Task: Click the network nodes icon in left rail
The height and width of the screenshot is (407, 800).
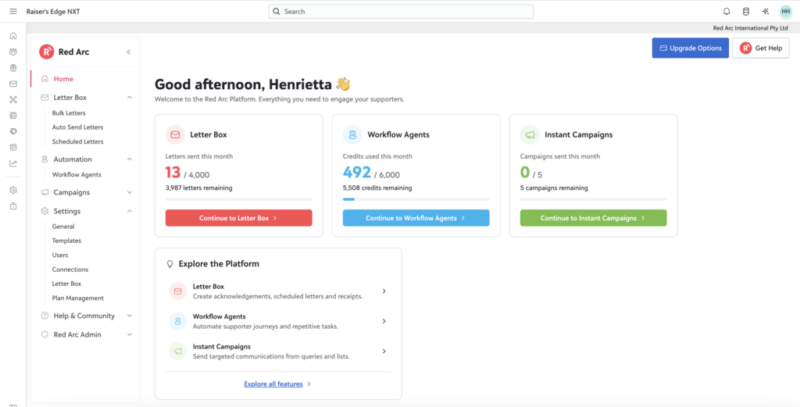Action: pos(13,100)
